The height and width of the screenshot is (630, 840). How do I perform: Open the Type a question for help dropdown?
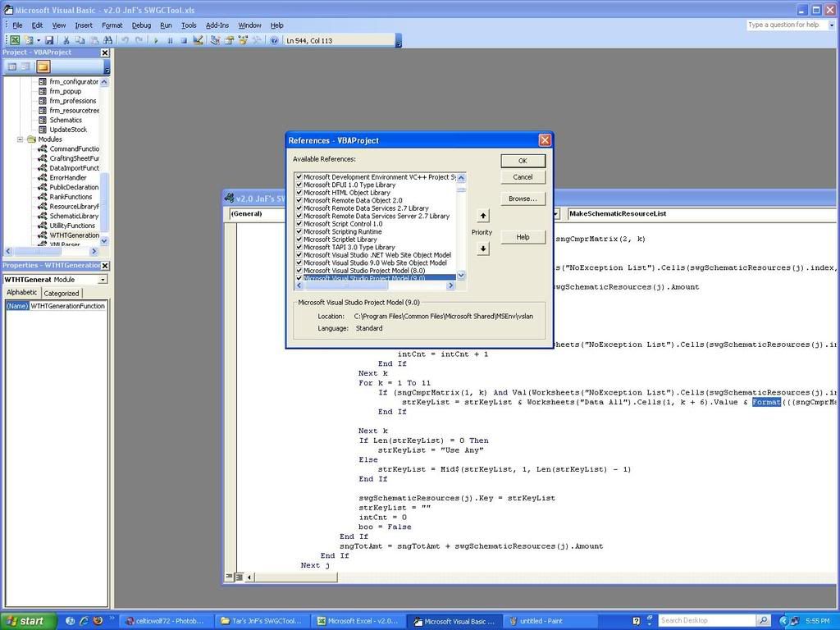[x=832, y=25]
